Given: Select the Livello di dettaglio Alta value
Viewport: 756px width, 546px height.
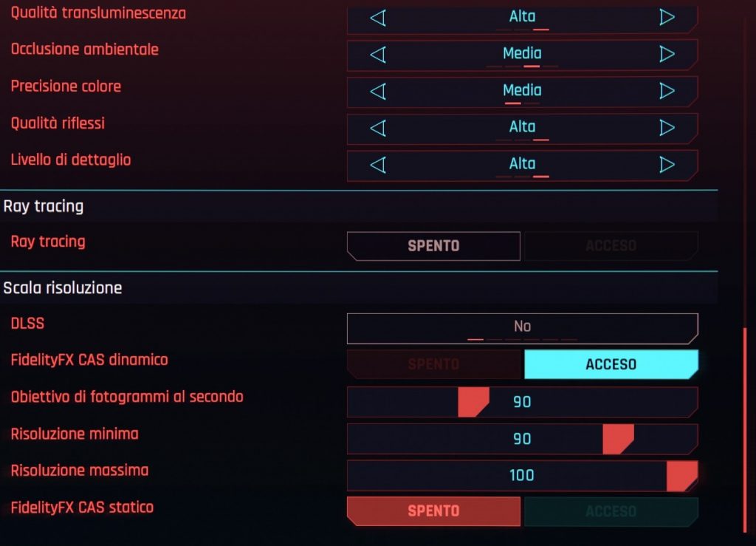Looking at the screenshot, I should [x=522, y=163].
